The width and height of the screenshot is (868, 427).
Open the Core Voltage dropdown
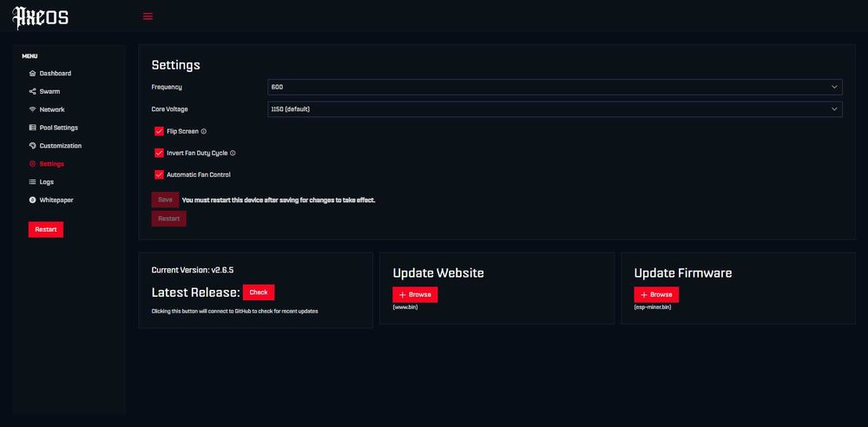tap(555, 109)
